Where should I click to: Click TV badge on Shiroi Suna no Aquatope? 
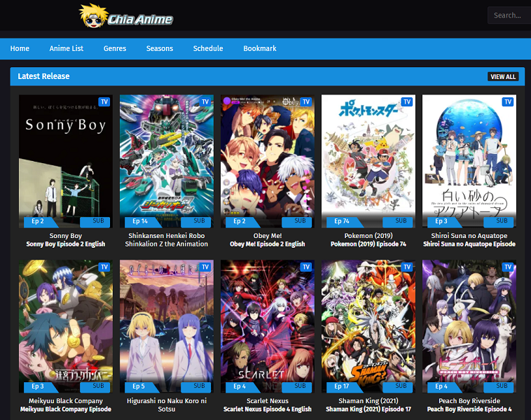tap(508, 102)
